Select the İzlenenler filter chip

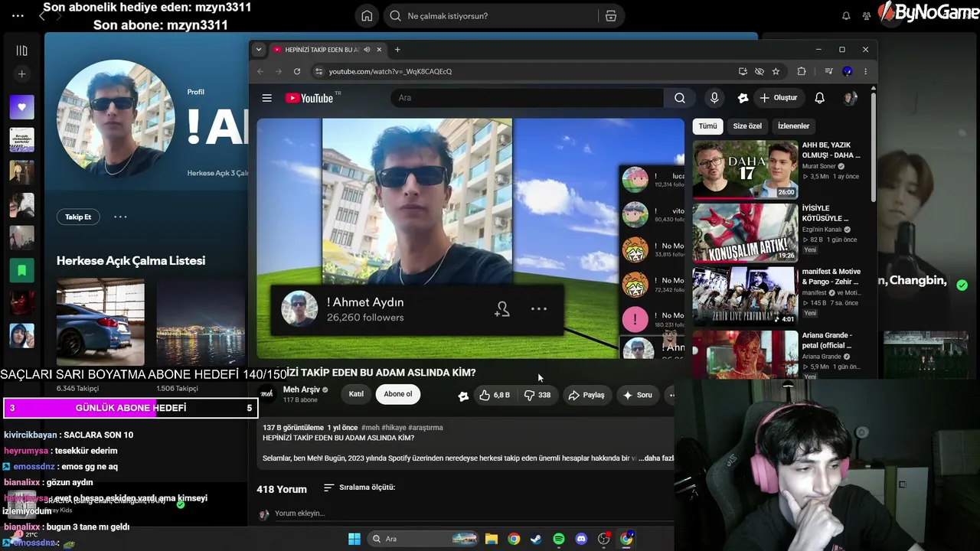(x=793, y=126)
